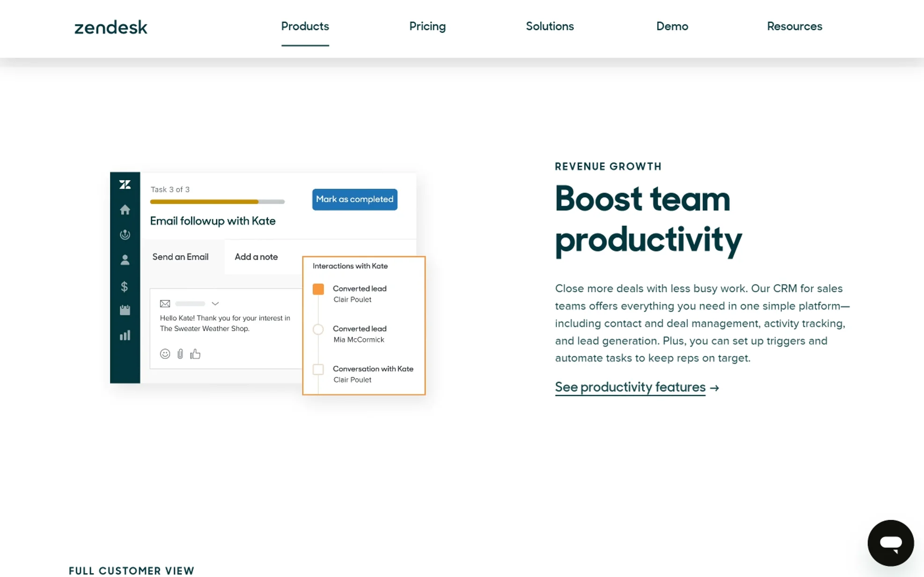924x577 pixels.
Task: Click the Hello Kate email message body
Action: [x=225, y=323]
